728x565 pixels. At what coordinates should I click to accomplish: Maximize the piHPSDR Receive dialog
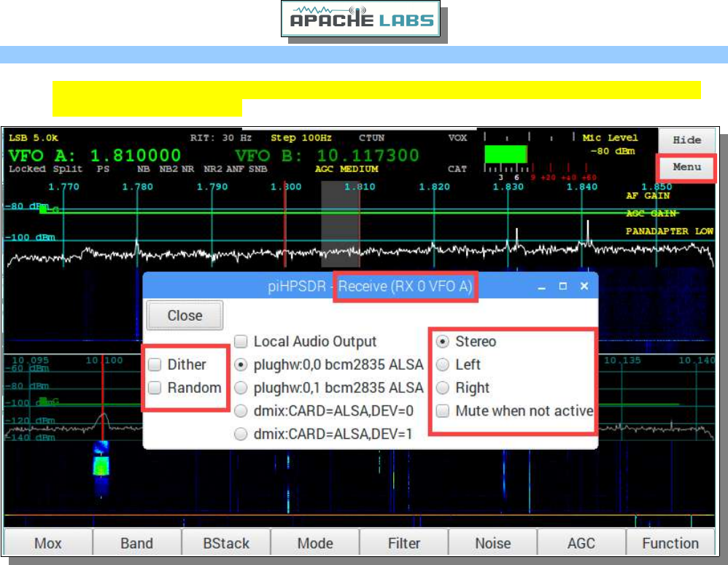coord(562,287)
